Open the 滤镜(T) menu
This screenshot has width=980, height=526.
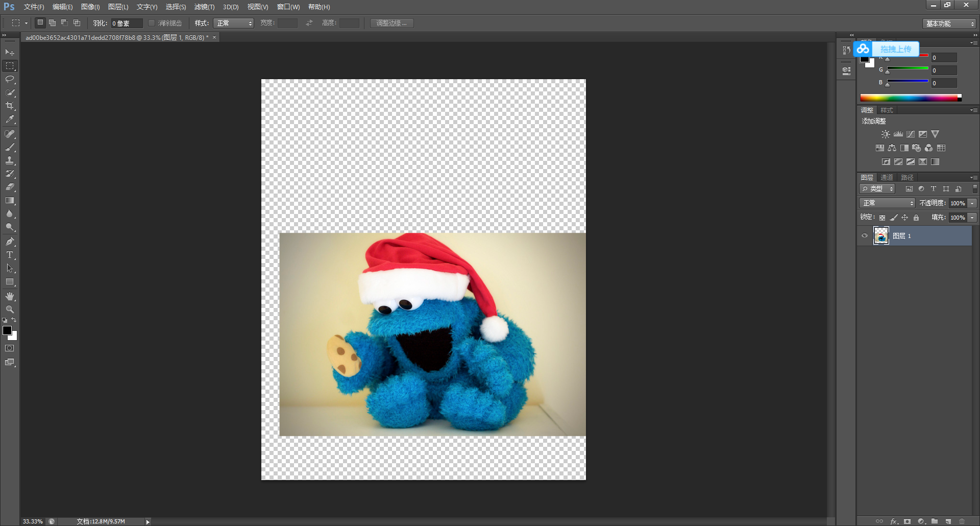pyautogui.click(x=204, y=7)
